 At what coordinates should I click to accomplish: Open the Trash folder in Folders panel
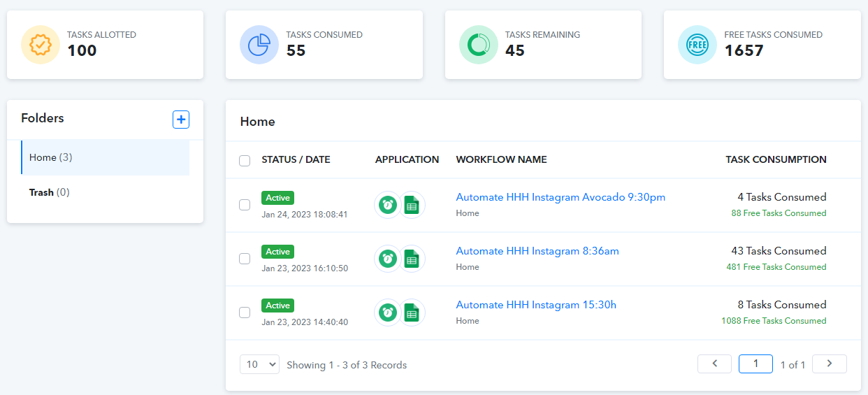tap(105, 192)
